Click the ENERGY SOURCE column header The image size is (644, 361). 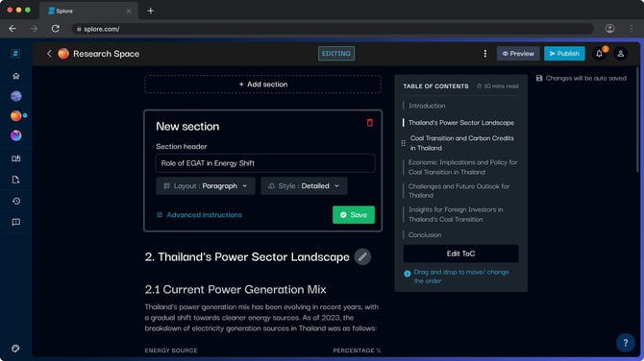click(171, 350)
